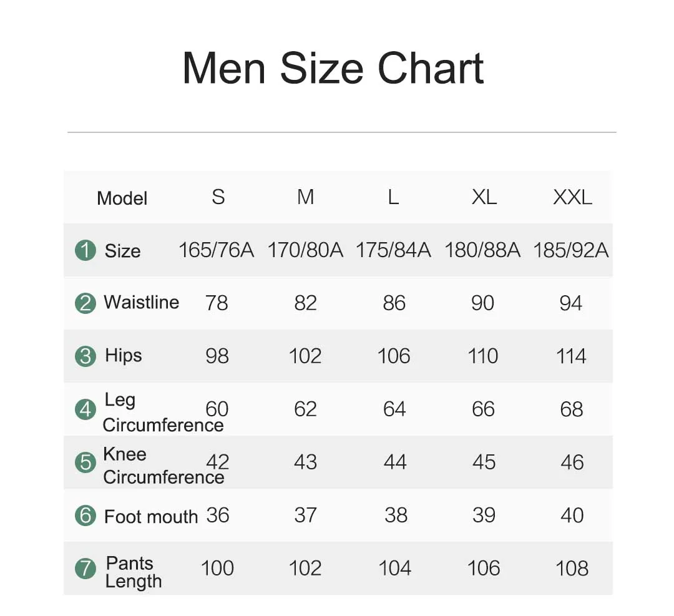Click the Waistline row label

(x=141, y=302)
